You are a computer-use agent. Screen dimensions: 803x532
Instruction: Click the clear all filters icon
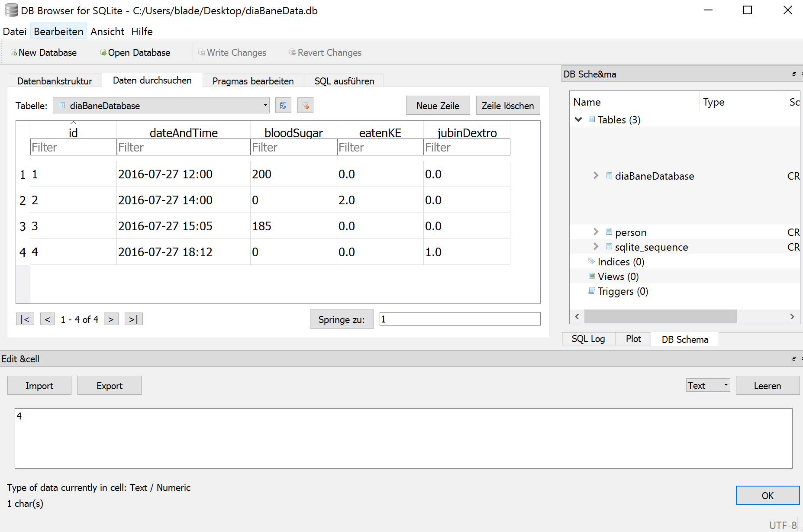click(x=305, y=105)
